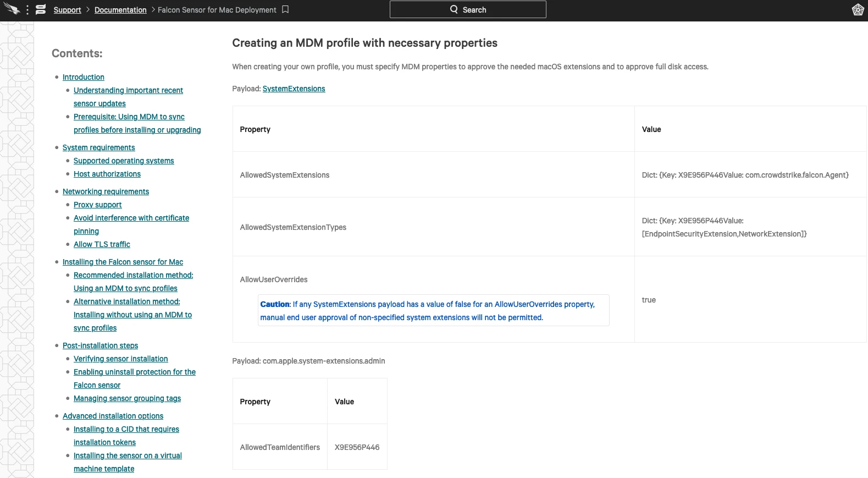Image resolution: width=868 pixels, height=478 pixels.
Task: Click the magnifier icon in the search box
Action: 454,9
